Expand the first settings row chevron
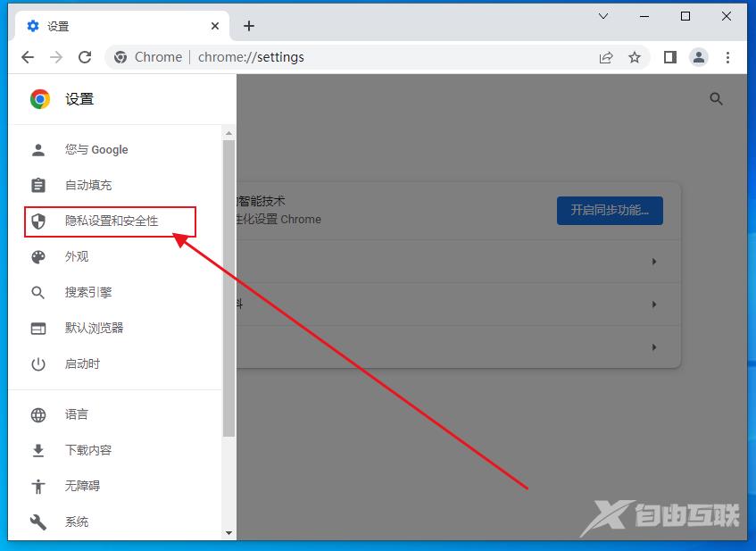The height and width of the screenshot is (551, 756). pos(653,262)
